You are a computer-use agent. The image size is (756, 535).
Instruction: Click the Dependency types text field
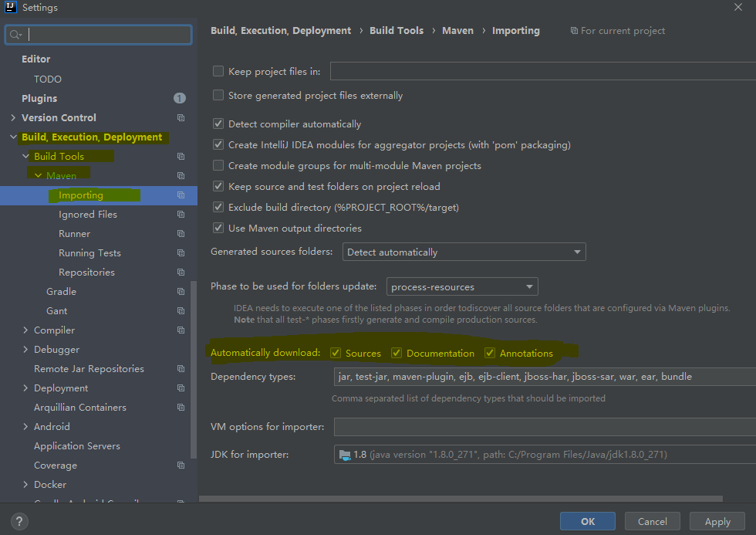click(545, 377)
